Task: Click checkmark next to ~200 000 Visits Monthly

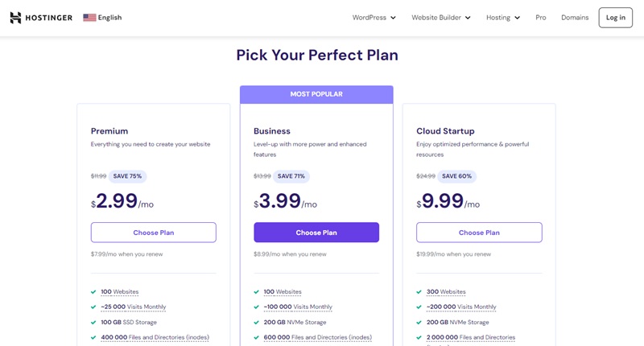Action: pos(419,307)
